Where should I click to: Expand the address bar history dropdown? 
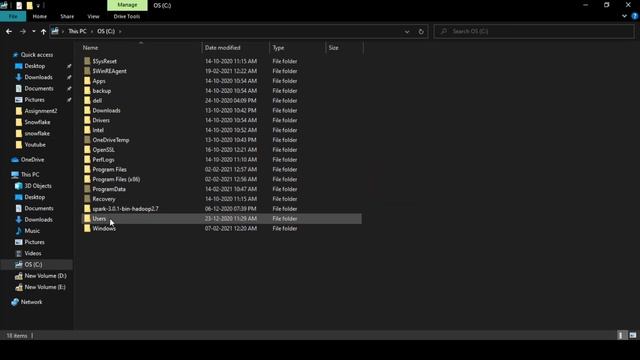(407, 31)
